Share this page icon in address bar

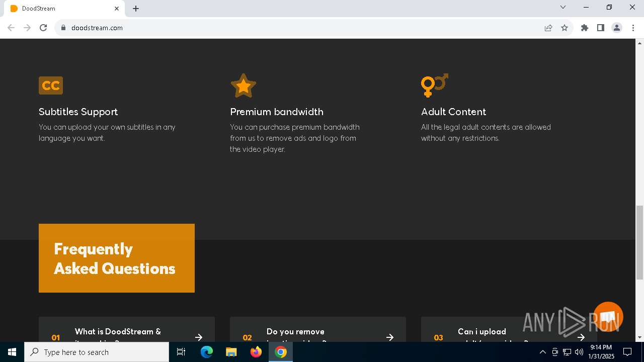(x=548, y=28)
